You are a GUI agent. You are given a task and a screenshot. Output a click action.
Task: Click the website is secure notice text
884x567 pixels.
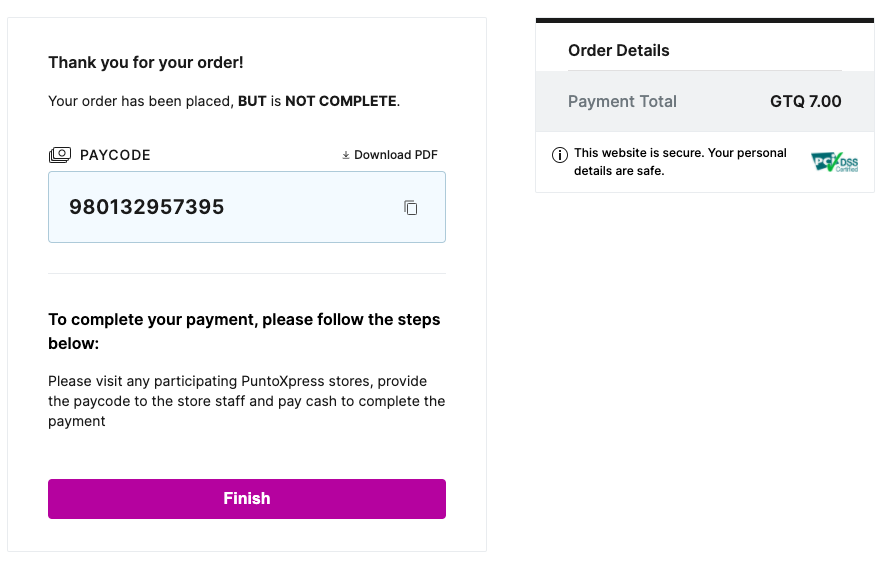click(x=680, y=162)
